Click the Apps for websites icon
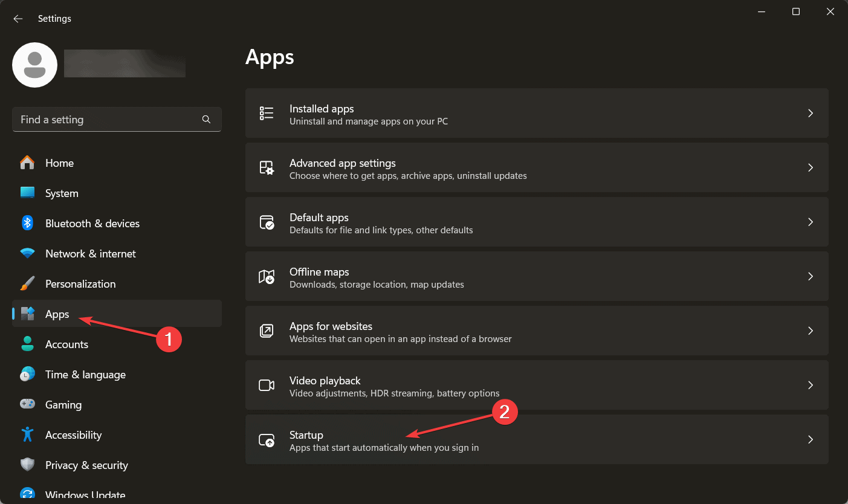Viewport: 848px width, 504px height. tap(267, 331)
